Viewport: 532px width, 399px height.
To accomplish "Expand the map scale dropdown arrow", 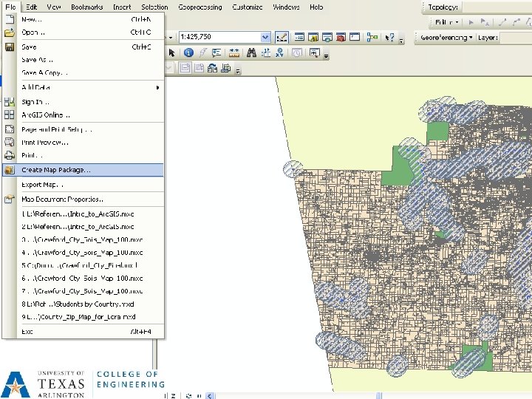I will 265,37.
